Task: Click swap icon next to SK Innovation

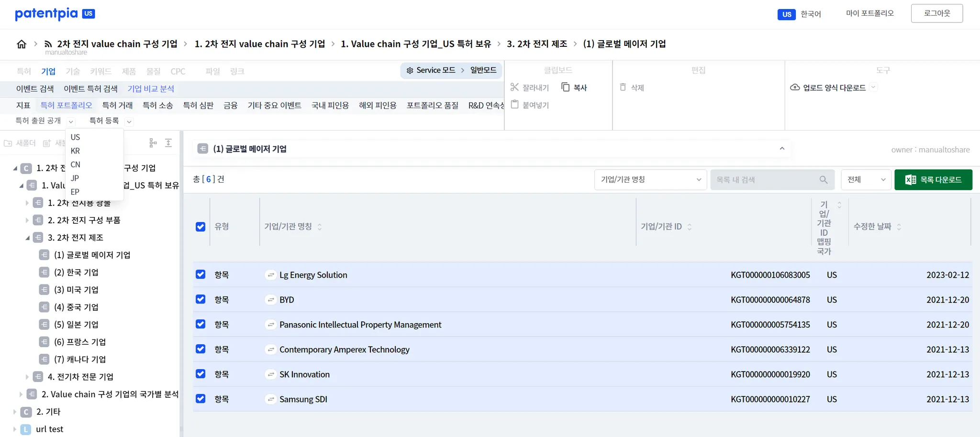Action: 271,374
